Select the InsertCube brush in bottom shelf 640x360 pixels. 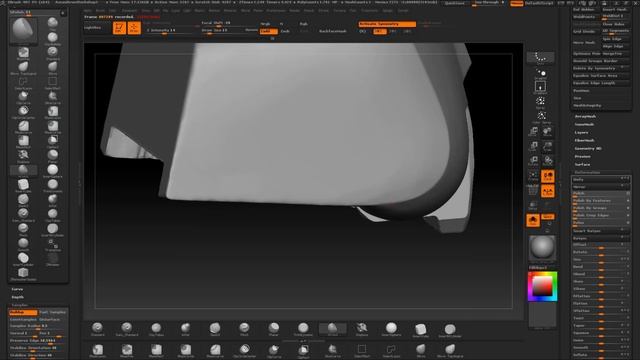pos(420,330)
